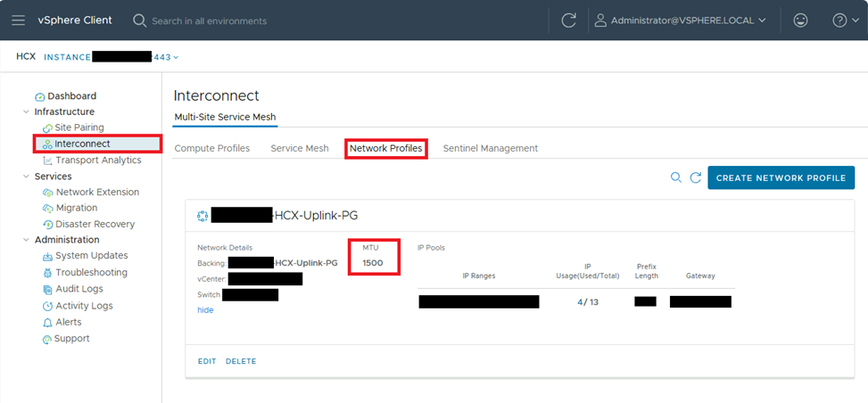Open the Sentinel Management tab
The image size is (868, 403).
tap(491, 148)
